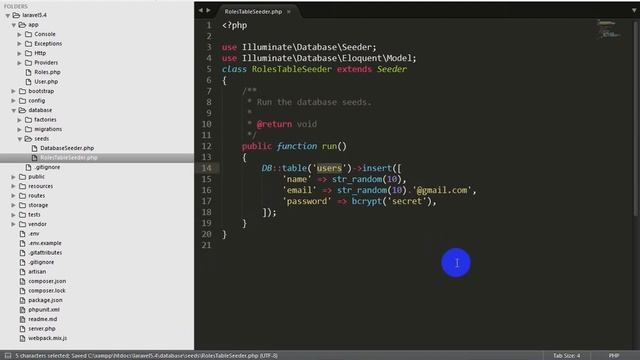Viewport: 640px width, 360px height.
Task: Expand the Providers folder arrow
Action: [x=20, y=63]
